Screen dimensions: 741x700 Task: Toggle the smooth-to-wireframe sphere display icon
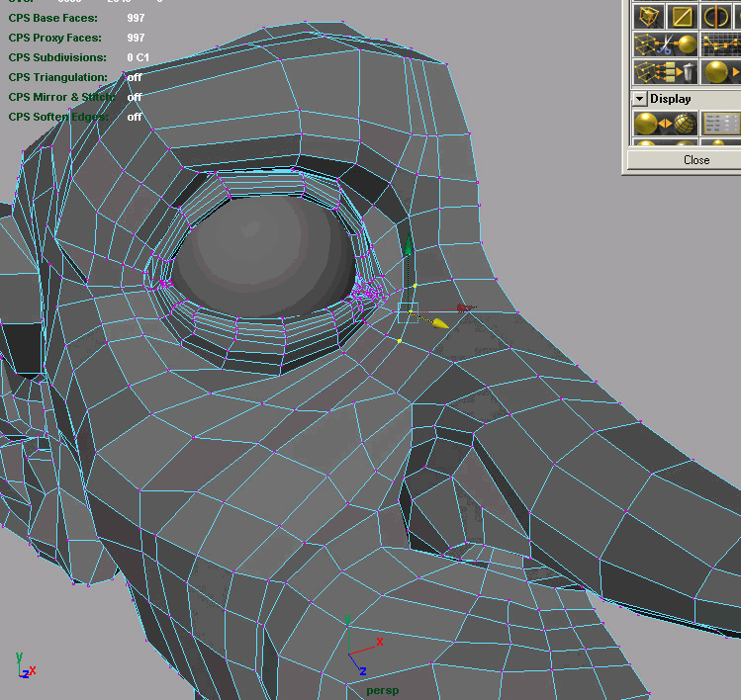pos(664,125)
